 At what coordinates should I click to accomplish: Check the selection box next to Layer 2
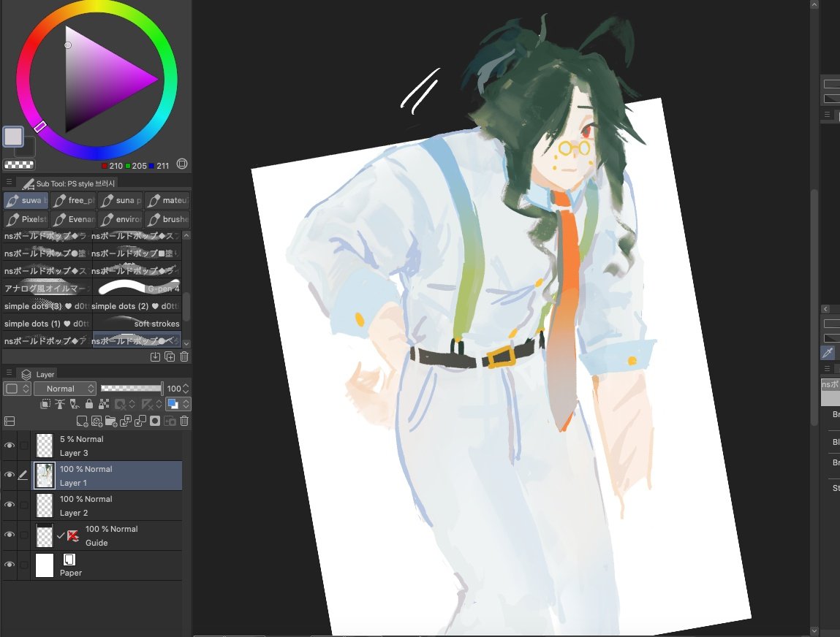tap(24, 505)
